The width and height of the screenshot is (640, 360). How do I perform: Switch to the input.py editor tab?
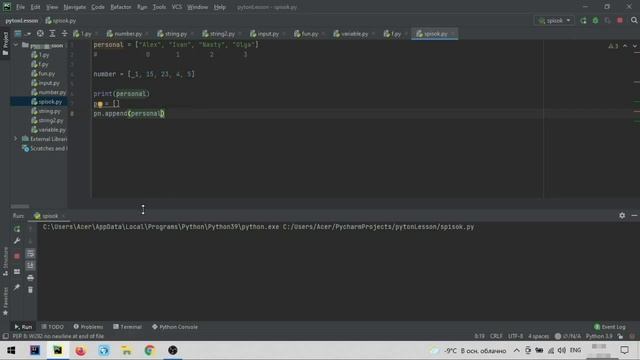pos(264,34)
